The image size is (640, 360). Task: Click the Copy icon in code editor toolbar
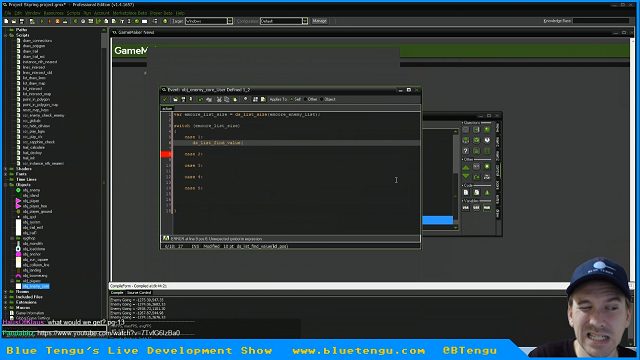pyautogui.click(x=227, y=99)
